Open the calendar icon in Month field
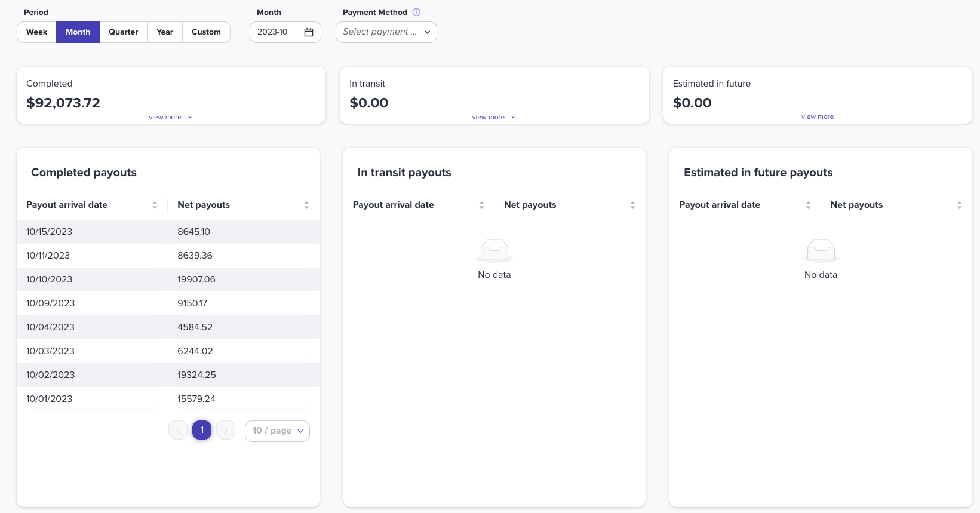Image resolution: width=980 pixels, height=513 pixels. click(309, 32)
